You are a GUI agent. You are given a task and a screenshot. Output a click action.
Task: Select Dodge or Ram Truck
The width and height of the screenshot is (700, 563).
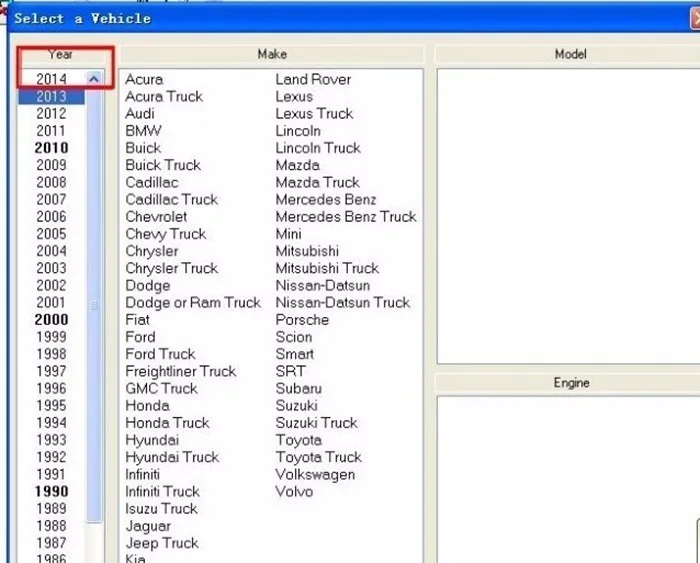click(x=193, y=302)
